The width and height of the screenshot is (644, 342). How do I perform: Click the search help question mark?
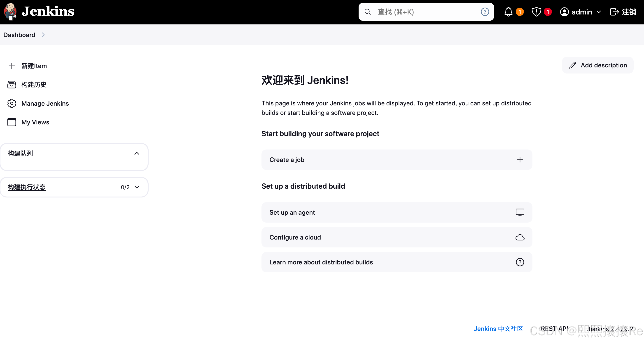pos(485,12)
